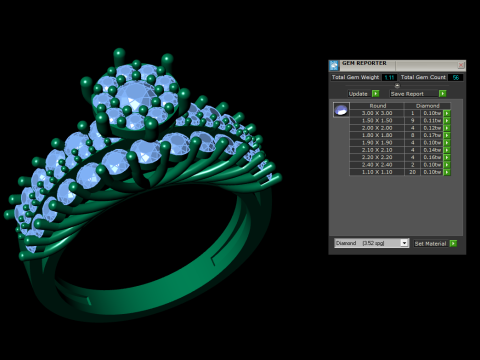Click the Total Gem Count label
The width and height of the screenshot is (480, 360).
(423, 77)
